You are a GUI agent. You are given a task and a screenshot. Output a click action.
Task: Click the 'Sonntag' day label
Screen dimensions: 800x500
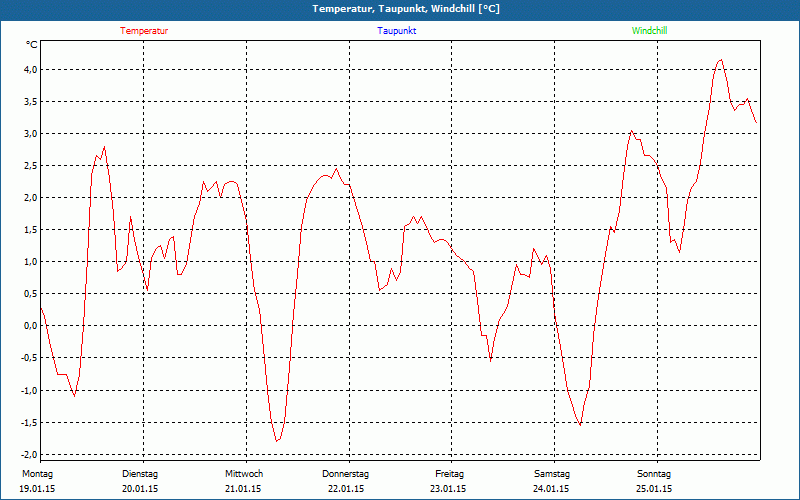click(x=654, y=474)
